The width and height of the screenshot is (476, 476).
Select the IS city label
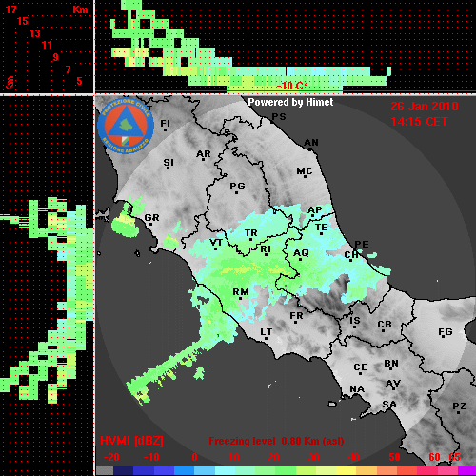[x=355, y=321]
